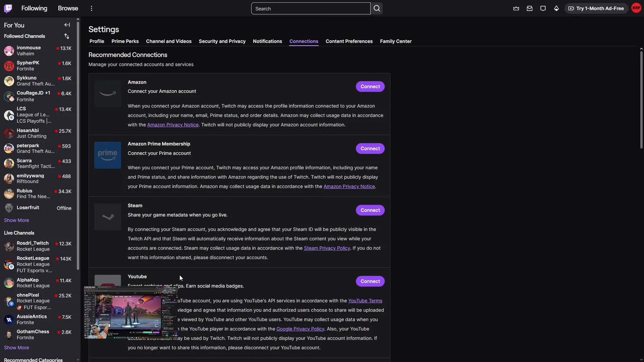This screenshot has width=644, height=362.
Task: Click the mini stream player thumbnail
Action: 131,312
